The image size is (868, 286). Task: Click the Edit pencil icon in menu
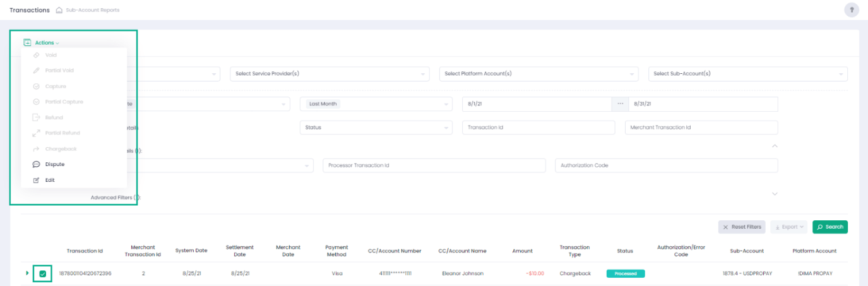pos(37,180)
